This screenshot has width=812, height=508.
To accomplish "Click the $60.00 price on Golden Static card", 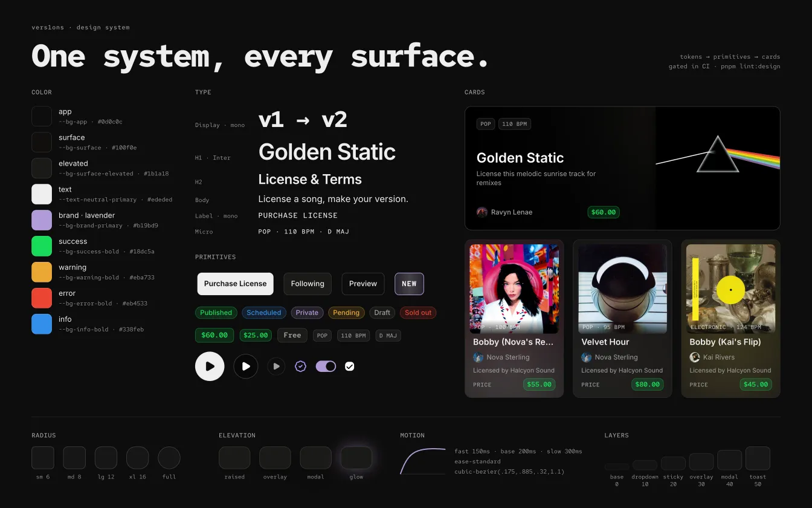I will (604, 212).
